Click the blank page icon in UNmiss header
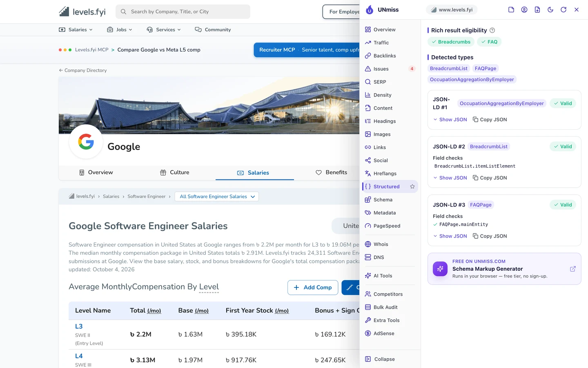 [511, 10]
